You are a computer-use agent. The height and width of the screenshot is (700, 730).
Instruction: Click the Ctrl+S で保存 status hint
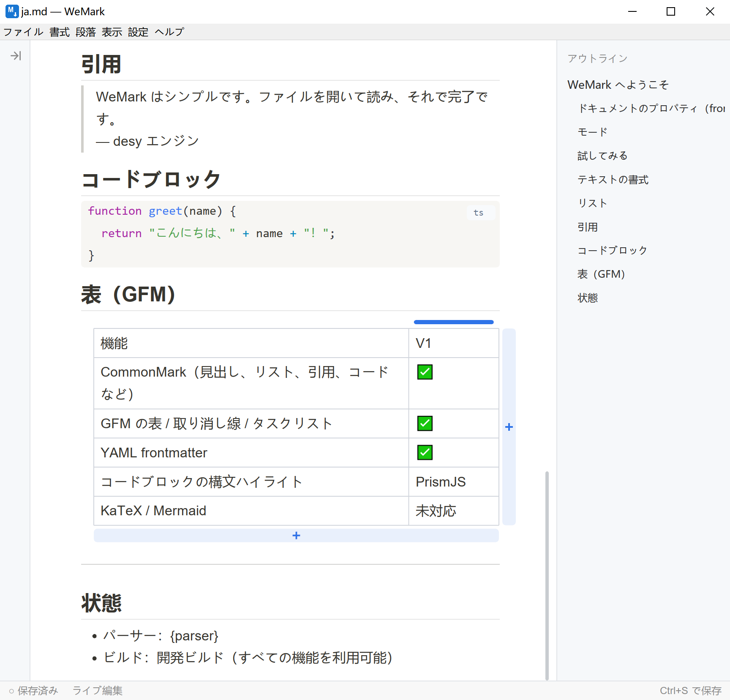click(x=690, y=690)
